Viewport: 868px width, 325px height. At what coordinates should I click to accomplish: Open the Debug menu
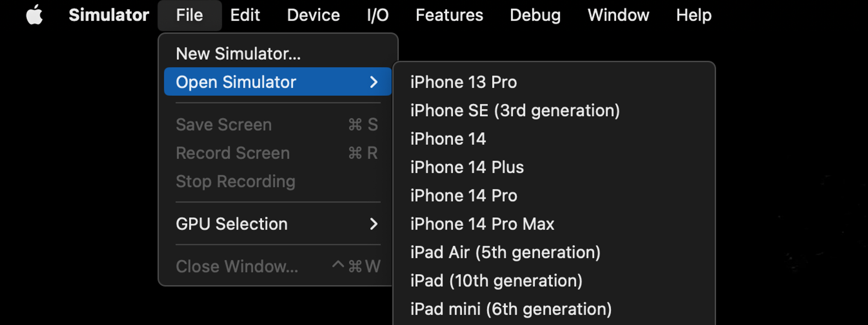click(535, 15)
